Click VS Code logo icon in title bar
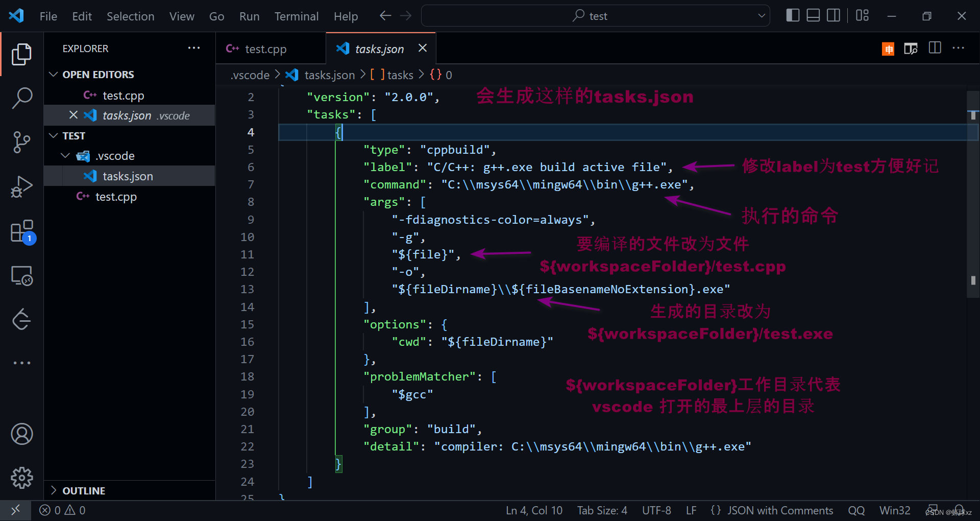 click(16, 16)
